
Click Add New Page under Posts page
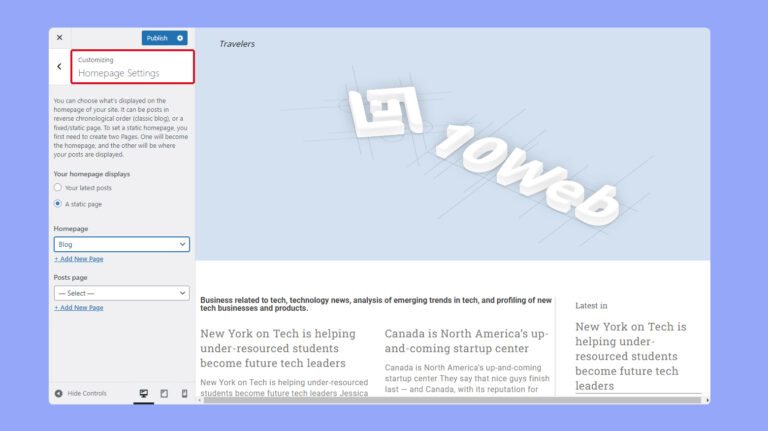point(79,308)
